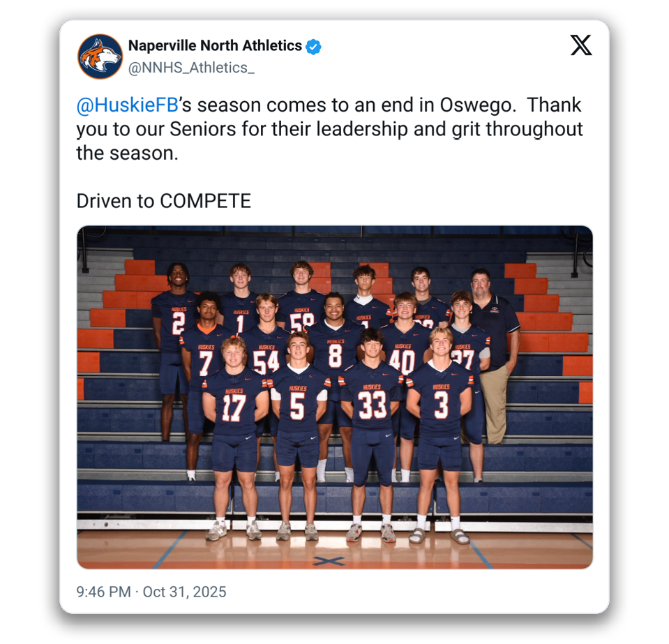The image size is (669, 644).
Task: Click jersey number 17 in the photo
Action: pos(234,408)
